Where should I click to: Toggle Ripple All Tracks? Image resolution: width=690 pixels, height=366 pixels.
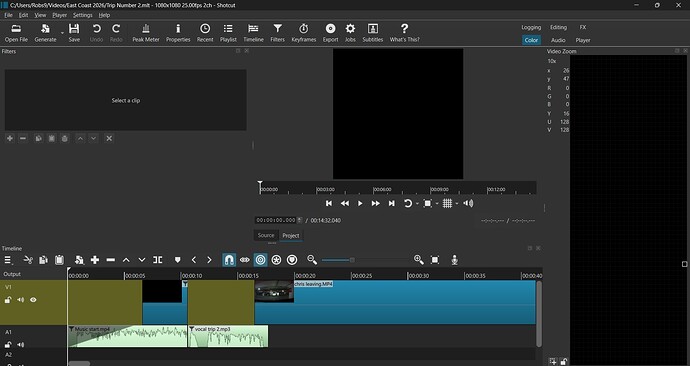click(x=276, y=260)
